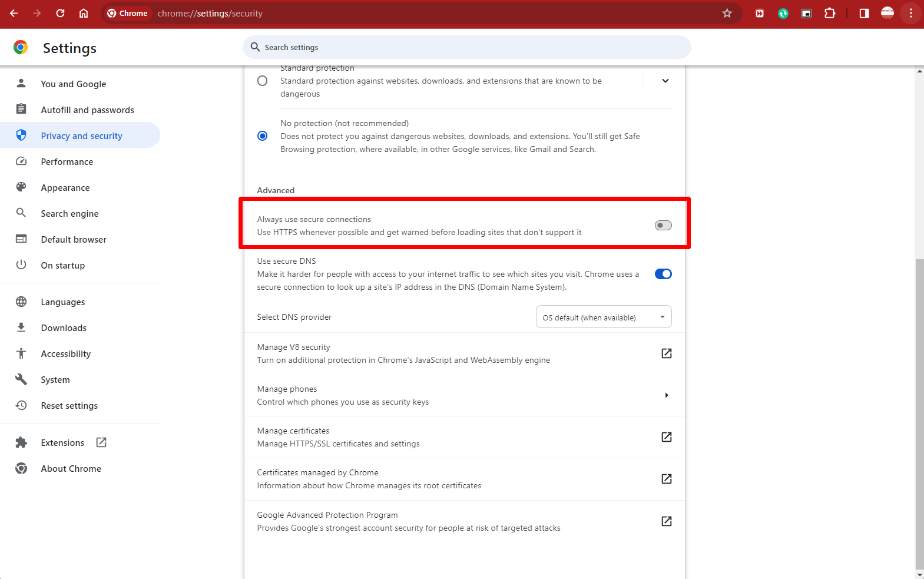The width and height of the screenshot is (924, 579).
Task: Open the Extensions puzzle menu in toolbar
Action: pos(830,13)
